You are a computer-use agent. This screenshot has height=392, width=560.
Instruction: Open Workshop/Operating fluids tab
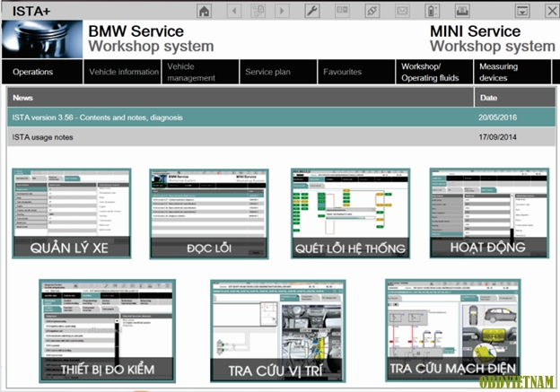[x=434, y=72]
